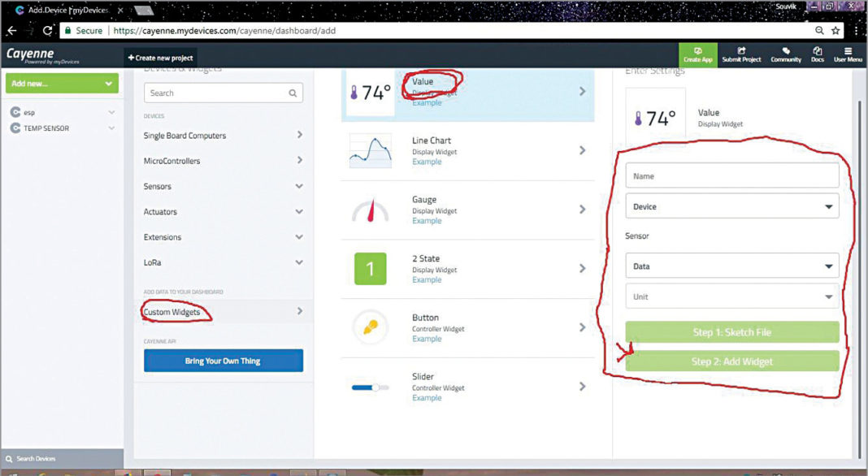Open the Community icon

point(786,54)
